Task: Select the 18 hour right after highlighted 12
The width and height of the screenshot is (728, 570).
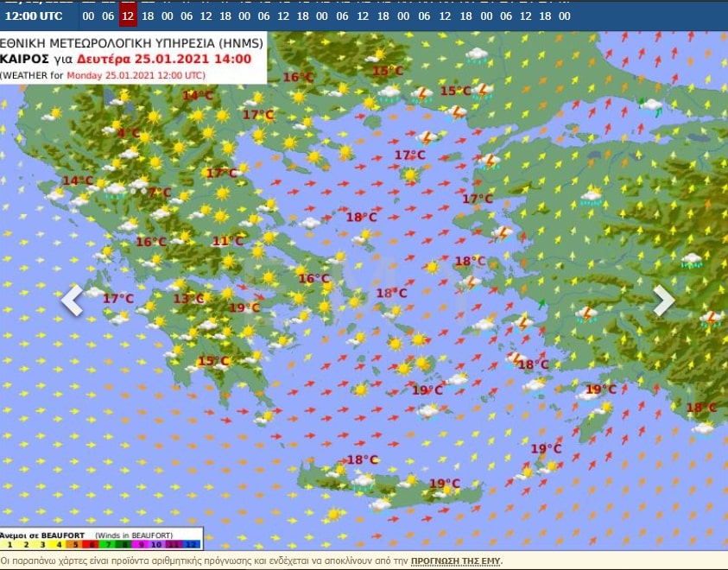Action: coord(148,16)
